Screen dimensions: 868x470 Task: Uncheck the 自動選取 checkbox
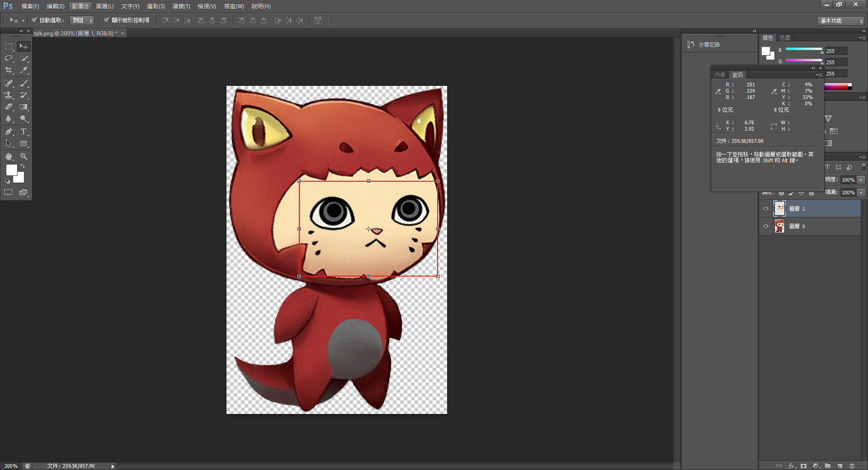(34, 20)
